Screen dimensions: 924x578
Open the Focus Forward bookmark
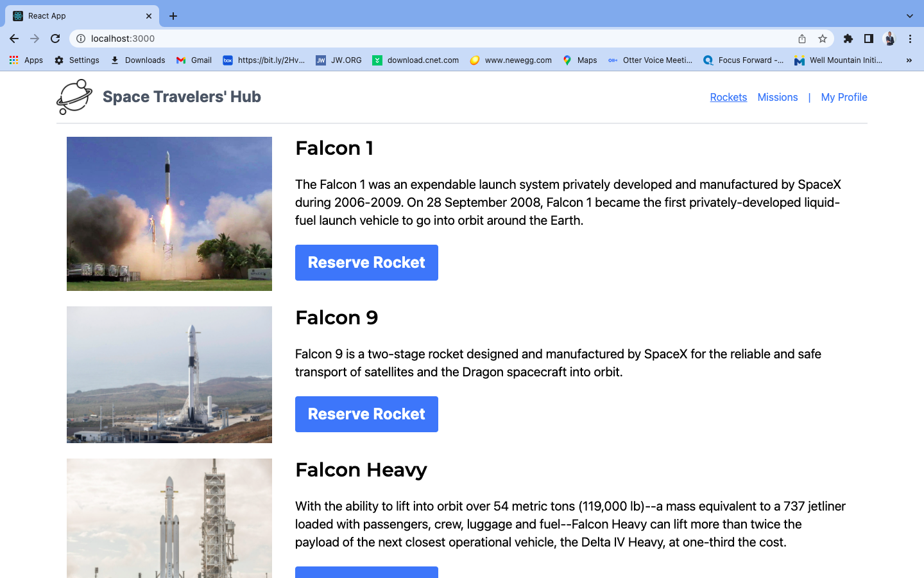point(743,60)
